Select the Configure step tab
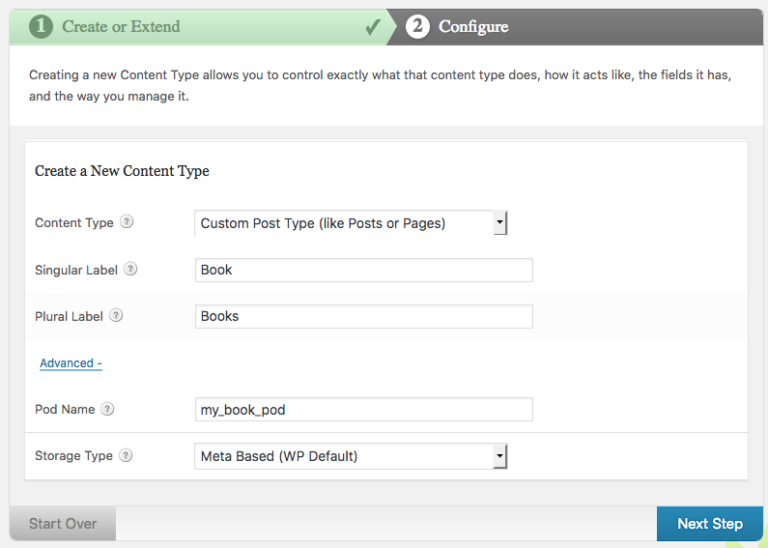768x548 pixels. click(473, 27)
